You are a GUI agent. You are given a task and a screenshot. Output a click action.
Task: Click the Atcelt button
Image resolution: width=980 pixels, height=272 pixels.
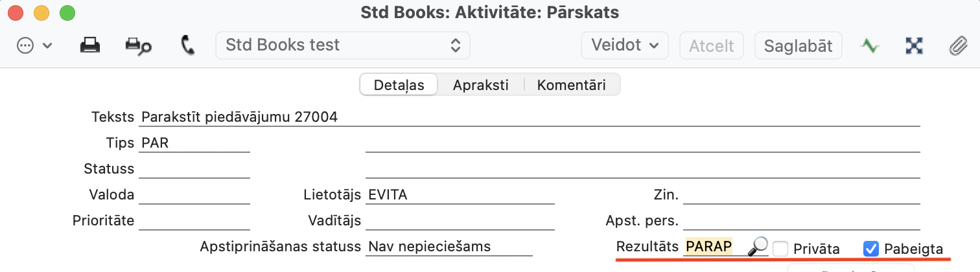point(711,45)
